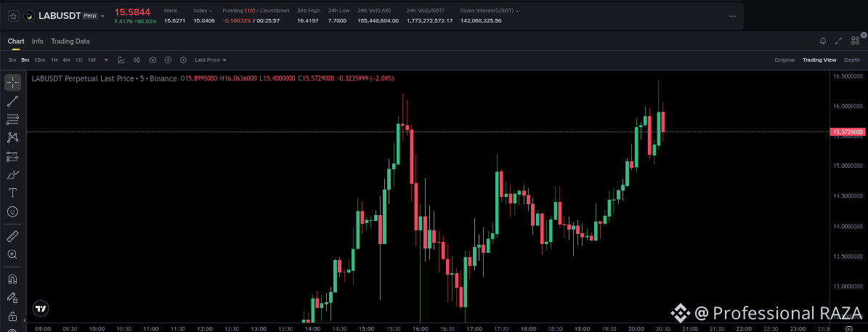Screen dimensions: 868x332
Task: Toggle magnet mode for drawings
Action: click(x=13, y=280)
